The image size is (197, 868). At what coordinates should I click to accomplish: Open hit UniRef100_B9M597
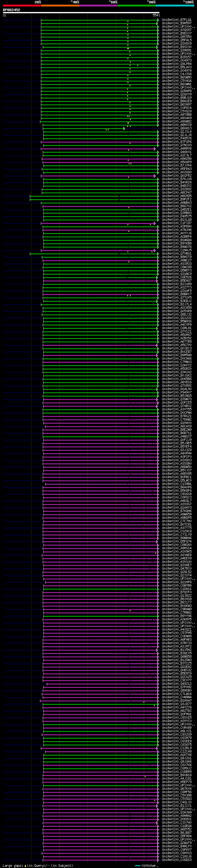[x=176, y=23]
